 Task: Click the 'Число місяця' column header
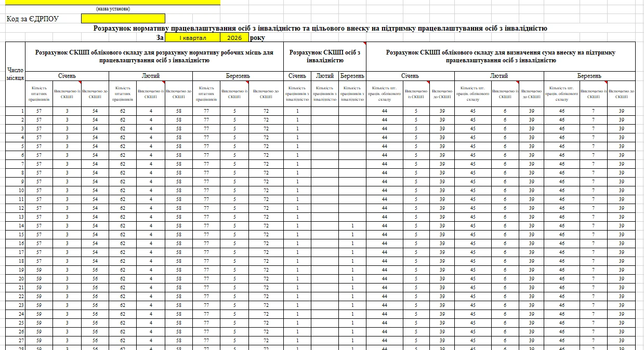[15, 74]
